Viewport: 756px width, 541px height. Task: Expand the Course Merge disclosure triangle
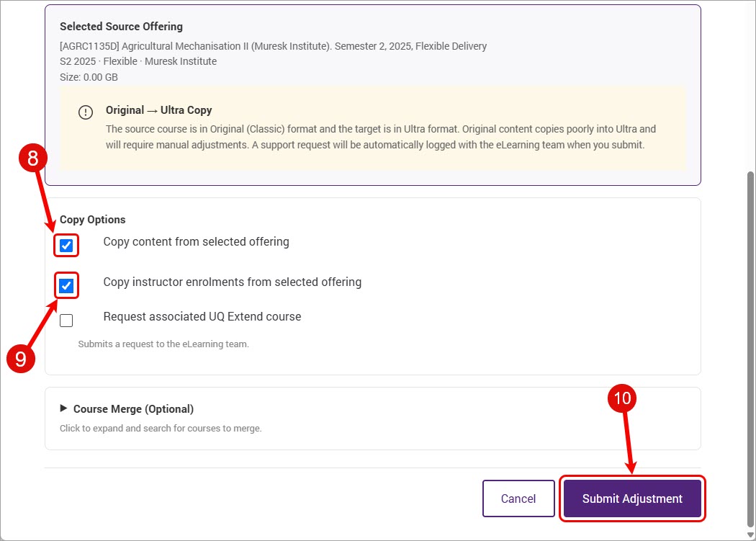tap(63, 408)
